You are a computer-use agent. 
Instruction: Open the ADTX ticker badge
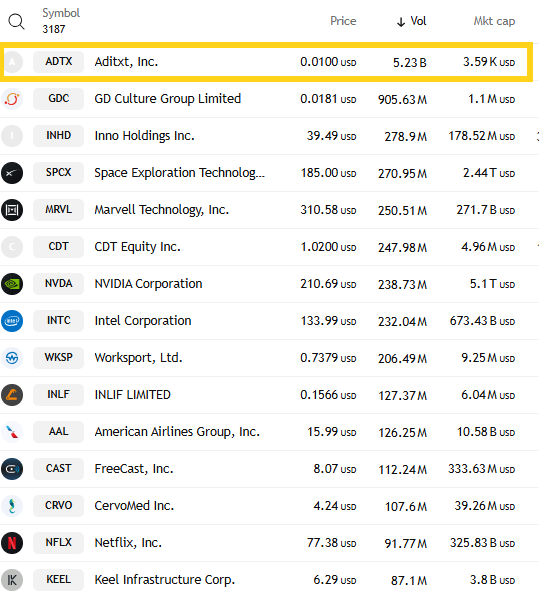click(58, 62)
